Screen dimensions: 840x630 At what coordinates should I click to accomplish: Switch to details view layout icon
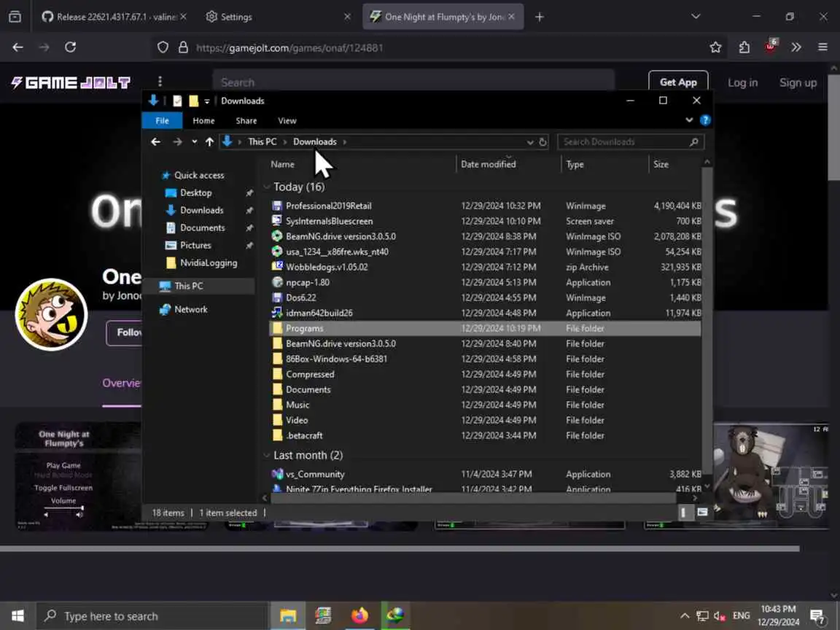(x=682, y=513)
